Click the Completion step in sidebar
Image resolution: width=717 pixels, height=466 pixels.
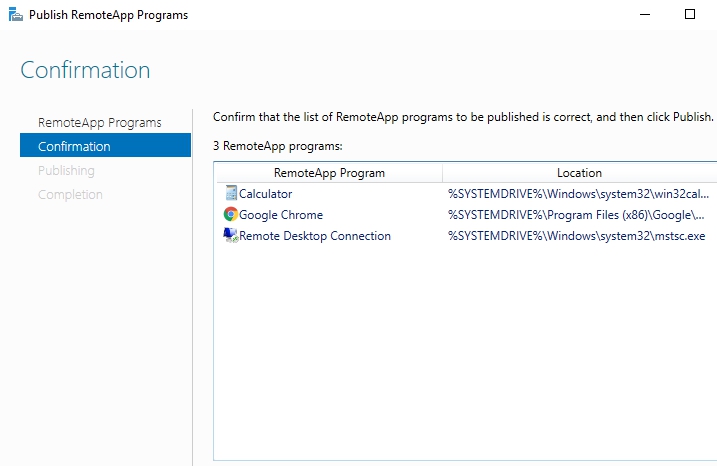pyautogui.click(x=70, y=195)
